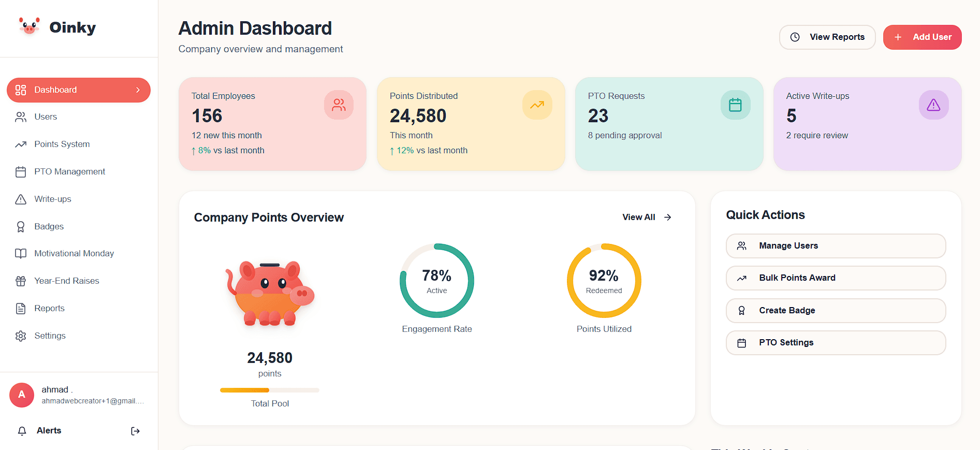Click the 78% Engagement Rate ring

436,281
